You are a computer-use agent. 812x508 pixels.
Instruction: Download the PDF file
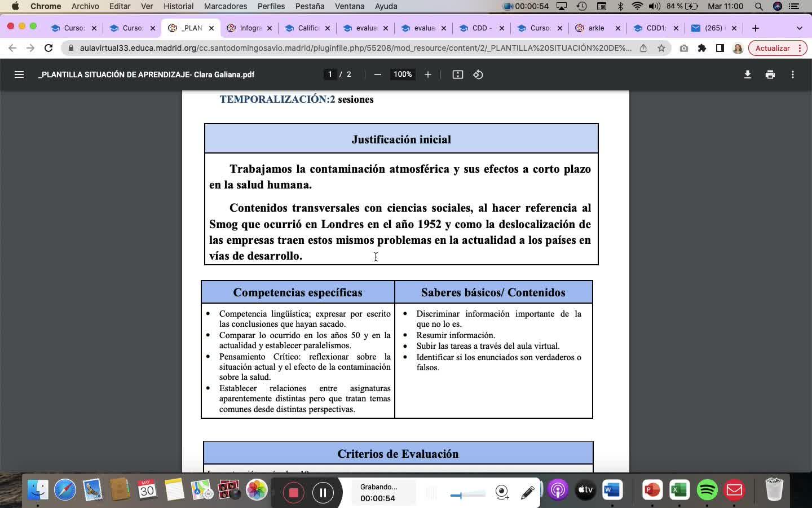[748, 75]
